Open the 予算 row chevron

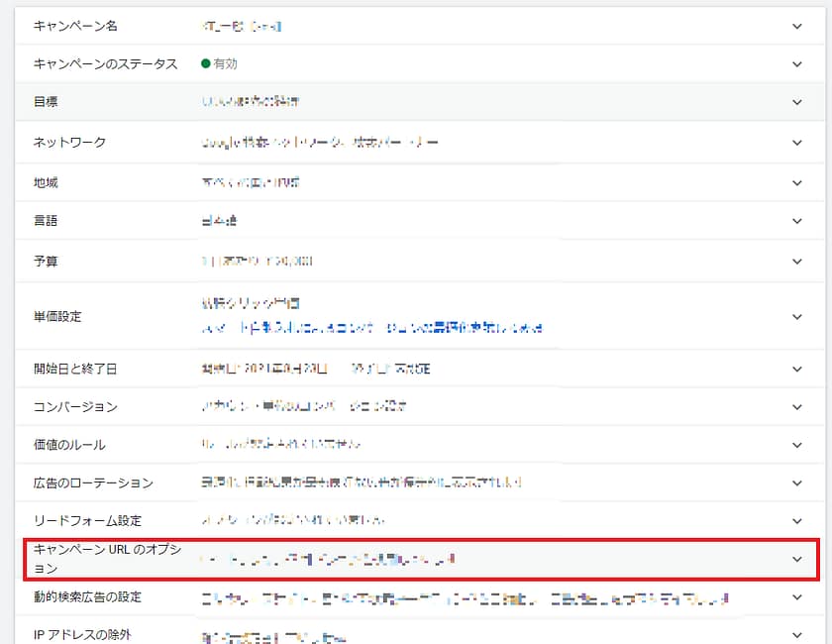pos(797,262)
